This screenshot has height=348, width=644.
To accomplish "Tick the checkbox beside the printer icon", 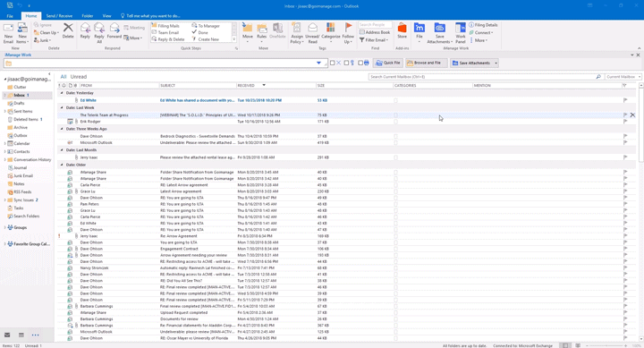I will tap(360, 63).
